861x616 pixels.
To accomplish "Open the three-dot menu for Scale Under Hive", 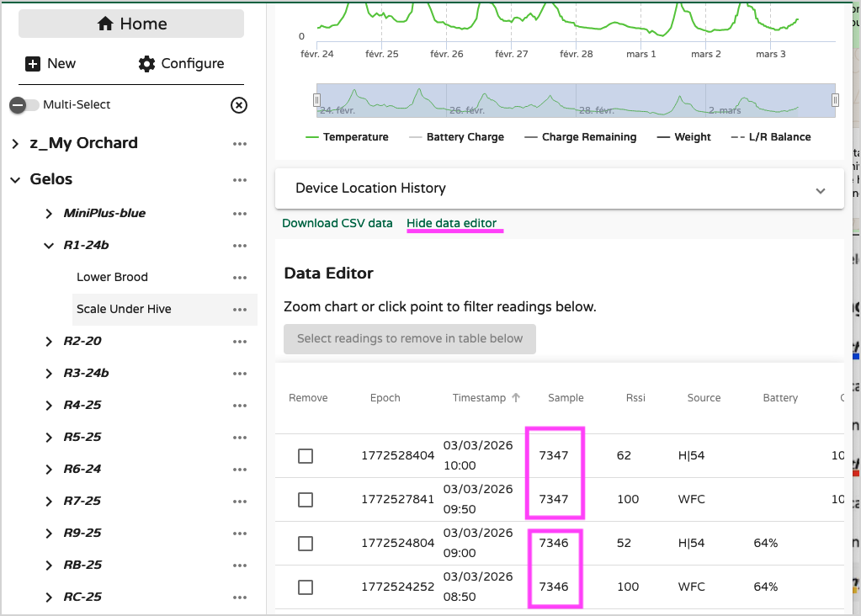I will [240, 310].
